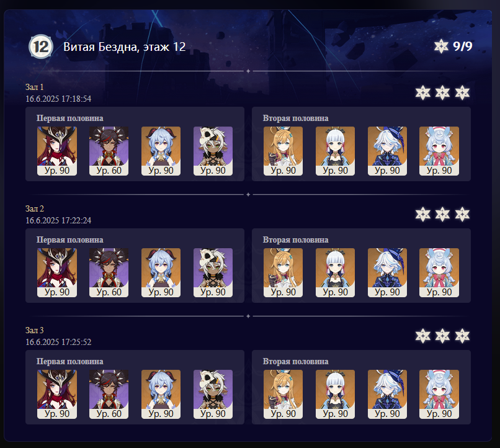Click blonde character in Зал 3 second half

283,394
